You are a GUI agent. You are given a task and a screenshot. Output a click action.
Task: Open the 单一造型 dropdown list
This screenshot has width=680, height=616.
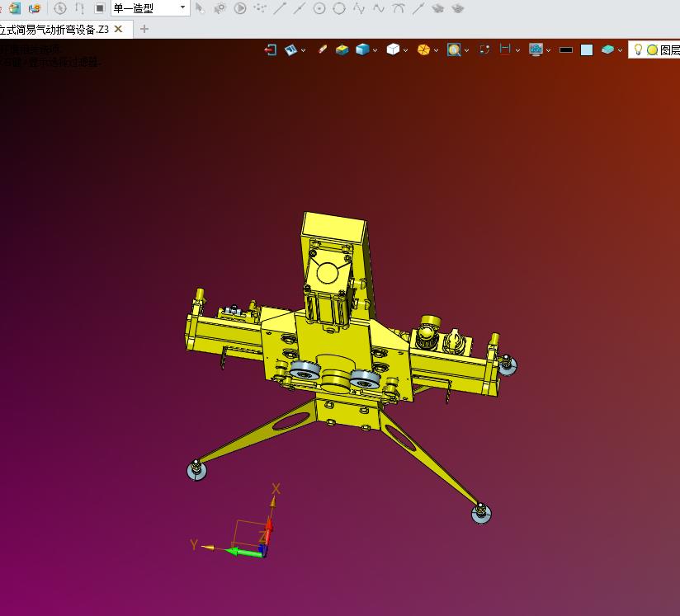pos(182,8)
